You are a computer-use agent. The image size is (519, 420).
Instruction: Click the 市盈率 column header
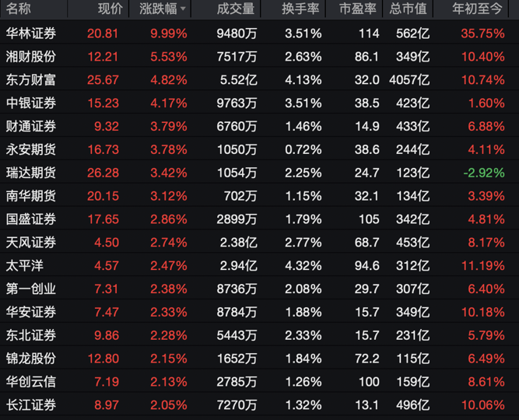coord(359,9)
